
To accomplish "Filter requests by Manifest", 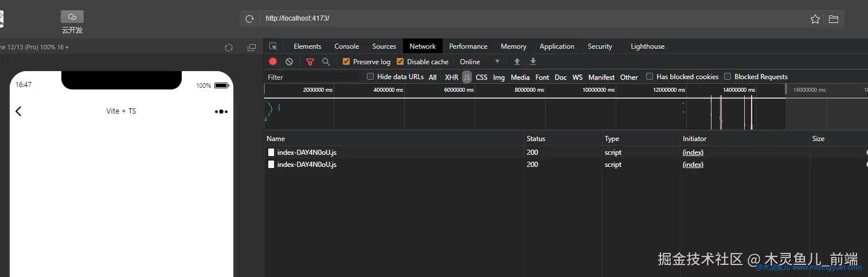I will (601, 77).
